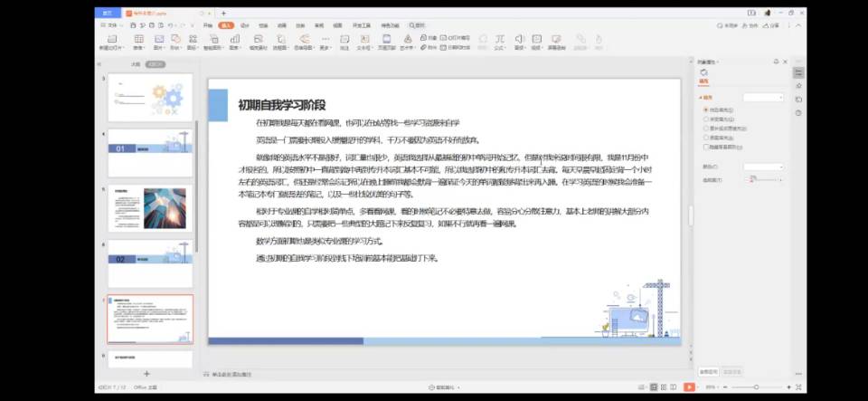
Task: Insert a chart using the ribbon icon
Action: tap(234, 41)
